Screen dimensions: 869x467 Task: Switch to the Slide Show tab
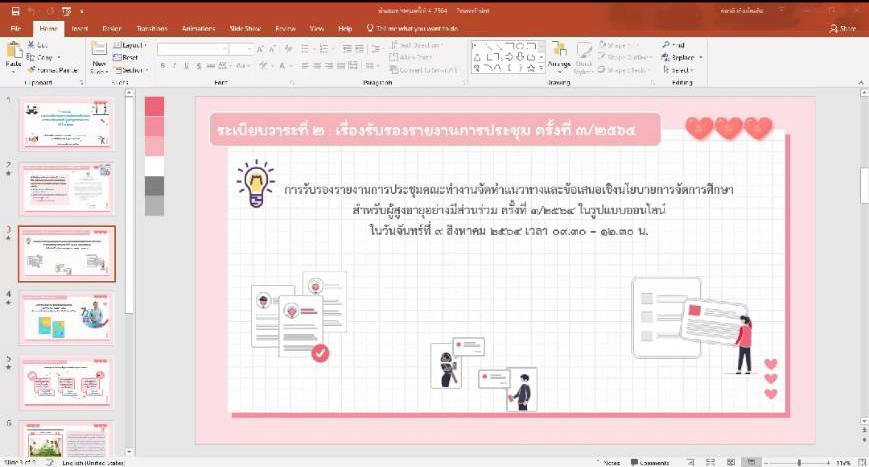(x=245, y=28)
